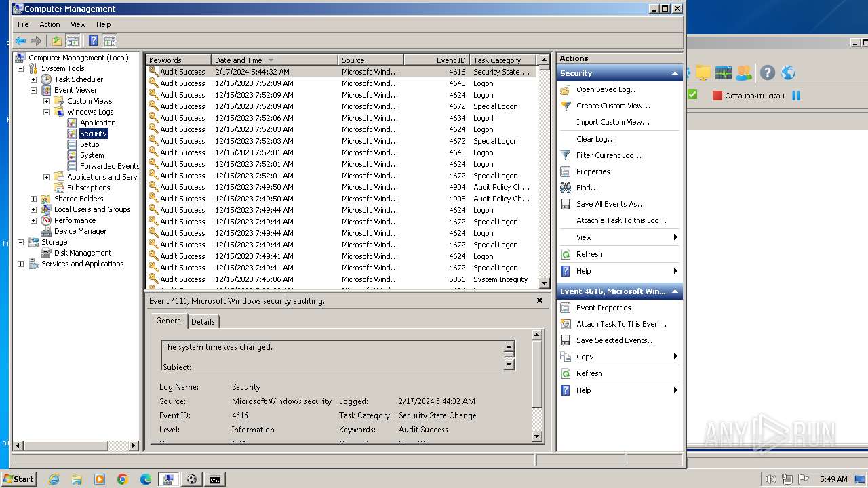Collapse the Event Viewer tree node

34,90
